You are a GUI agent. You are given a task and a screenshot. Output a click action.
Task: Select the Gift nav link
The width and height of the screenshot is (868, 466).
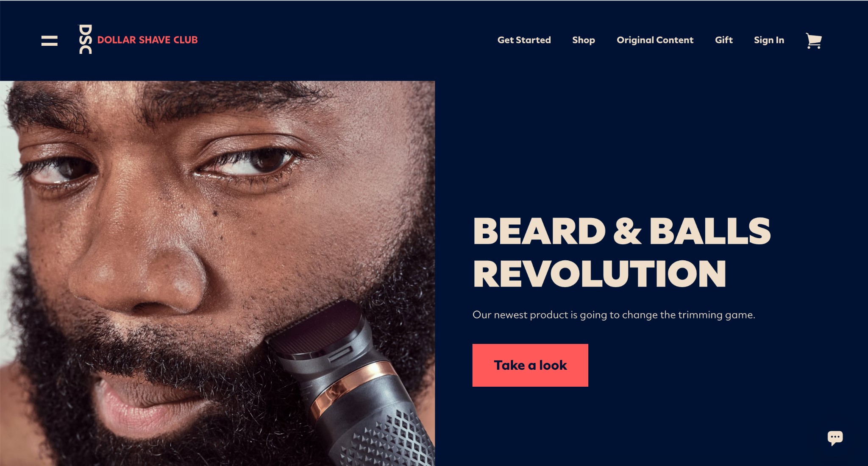click(723, 40)
